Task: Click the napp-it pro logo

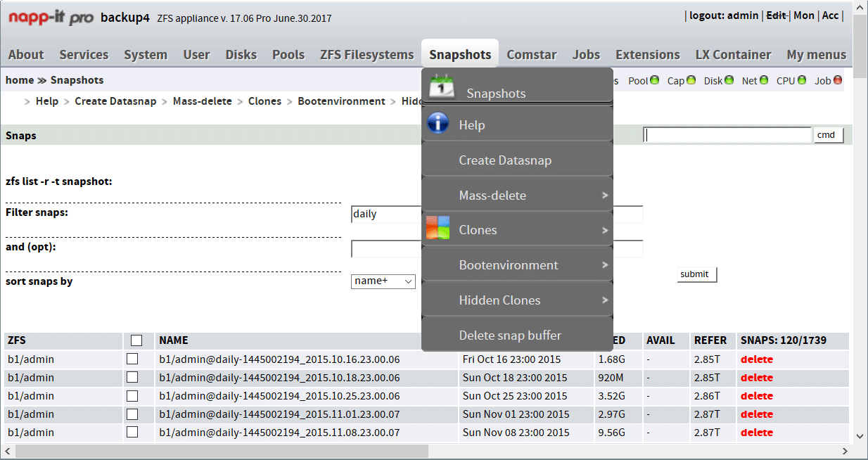Action: [51, 18]
